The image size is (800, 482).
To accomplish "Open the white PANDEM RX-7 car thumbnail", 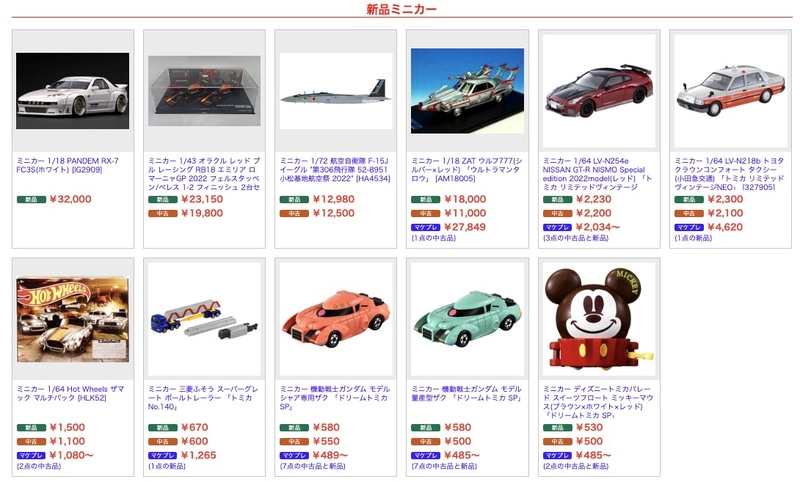I will 72,91.
